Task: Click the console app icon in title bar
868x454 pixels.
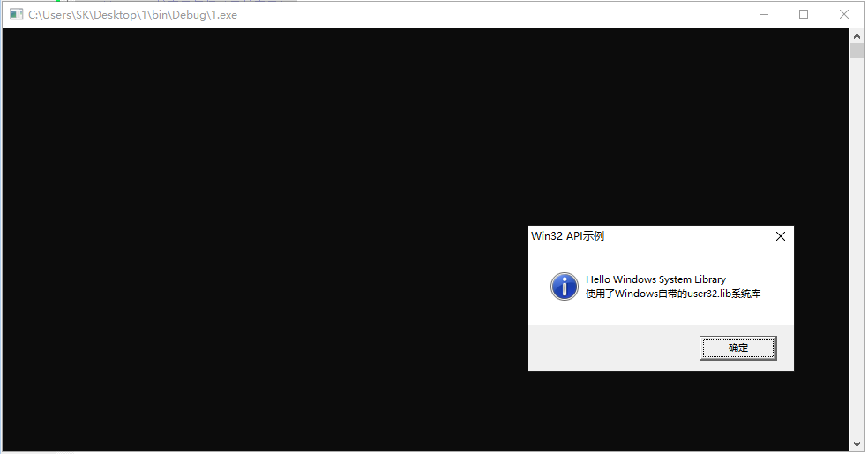Action: (x=16, y=14)
